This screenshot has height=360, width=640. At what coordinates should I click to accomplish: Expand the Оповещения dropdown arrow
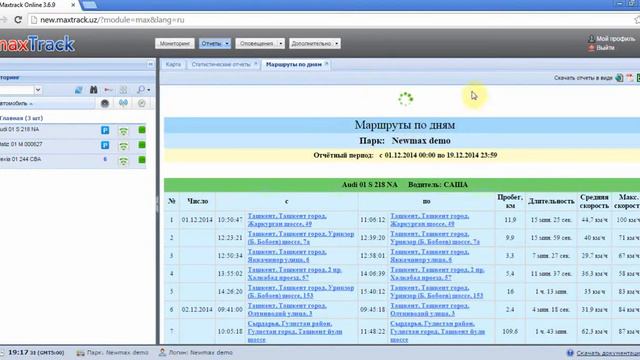click(x=281, y=43)
